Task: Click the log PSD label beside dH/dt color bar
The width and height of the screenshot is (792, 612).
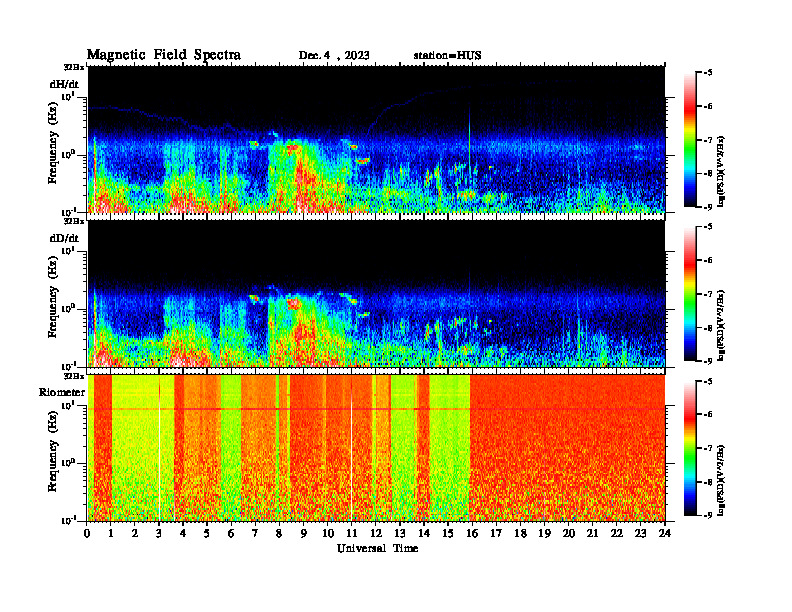Action: 721,171
